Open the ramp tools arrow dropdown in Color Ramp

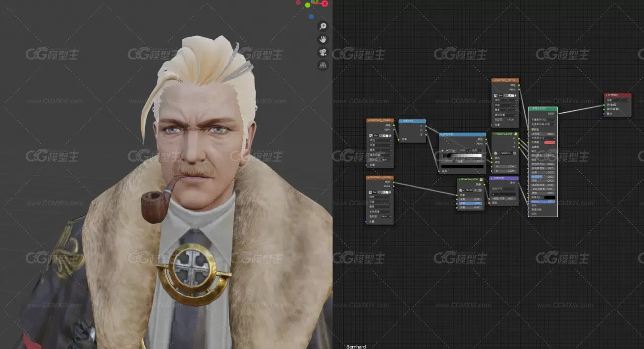[x=454, y=150]
